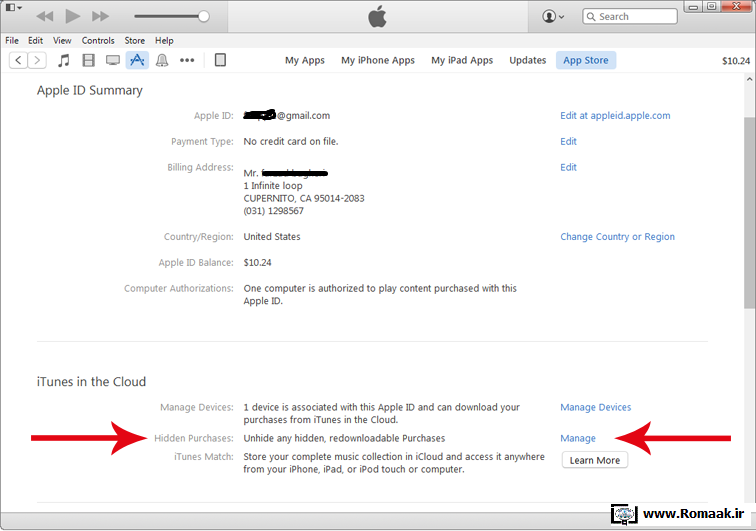Open the File menu
Screen dimensions: 756x531
coord(12,41)
